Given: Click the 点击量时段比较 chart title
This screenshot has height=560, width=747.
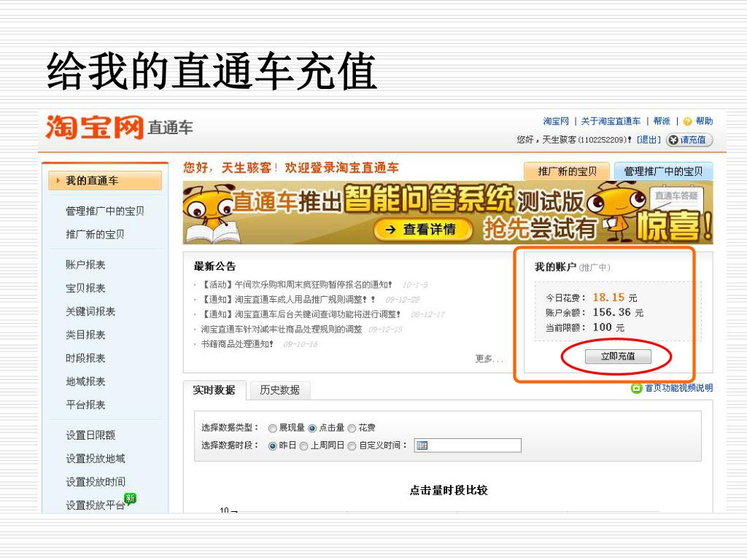Looking at the screenshot, I should pos(449,491).
